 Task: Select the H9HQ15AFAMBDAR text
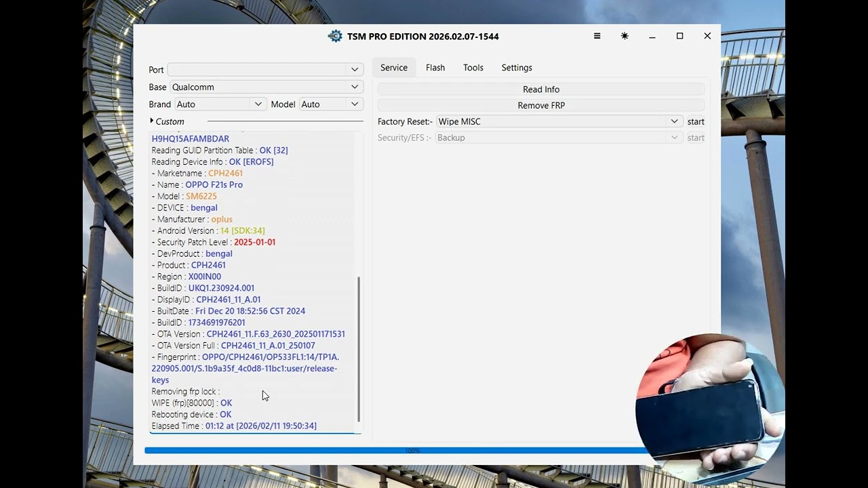click(191, 138)
